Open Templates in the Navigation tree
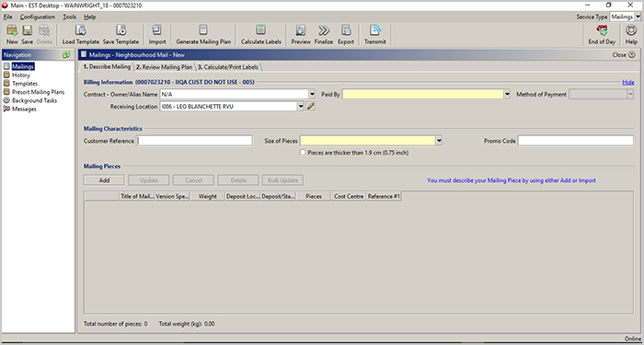The height and width of the screenshot is (345, 644). point(25,84)
